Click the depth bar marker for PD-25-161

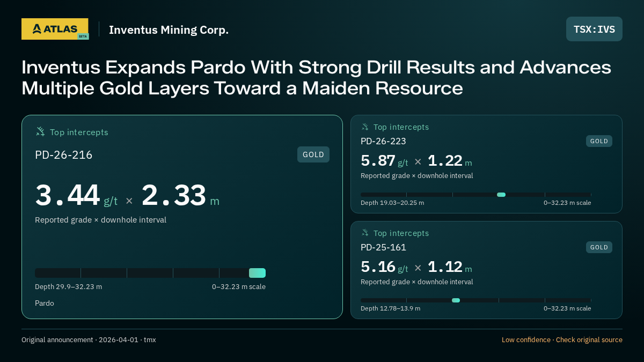pyautogui.click(x=456, y=300)
